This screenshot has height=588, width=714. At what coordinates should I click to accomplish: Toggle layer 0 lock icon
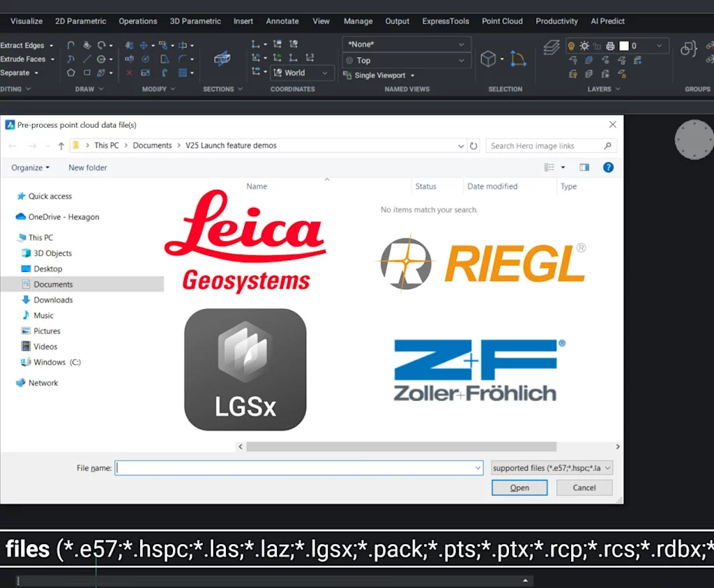tap(598, 46)
